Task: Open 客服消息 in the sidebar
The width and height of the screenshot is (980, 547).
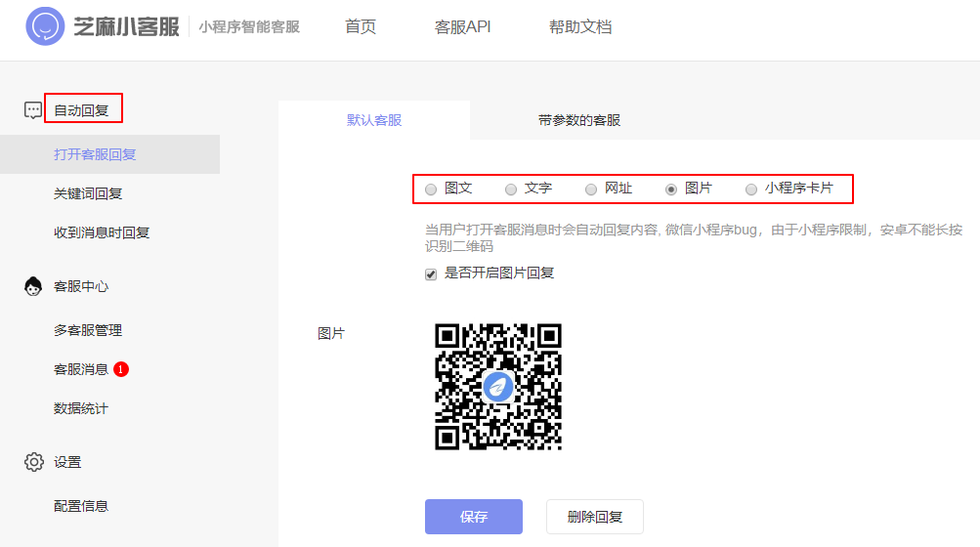Action: pos(81,369)
